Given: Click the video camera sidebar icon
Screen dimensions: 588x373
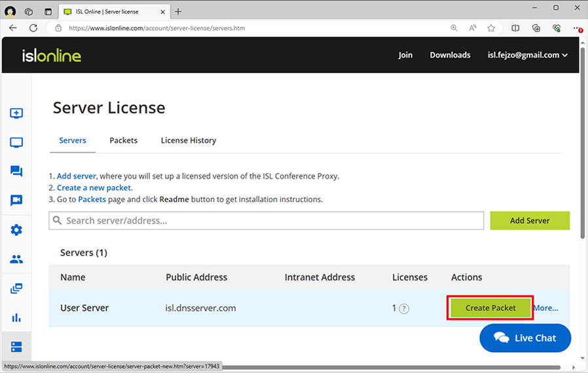Looking at the screenshot, I should pos(16,201).
